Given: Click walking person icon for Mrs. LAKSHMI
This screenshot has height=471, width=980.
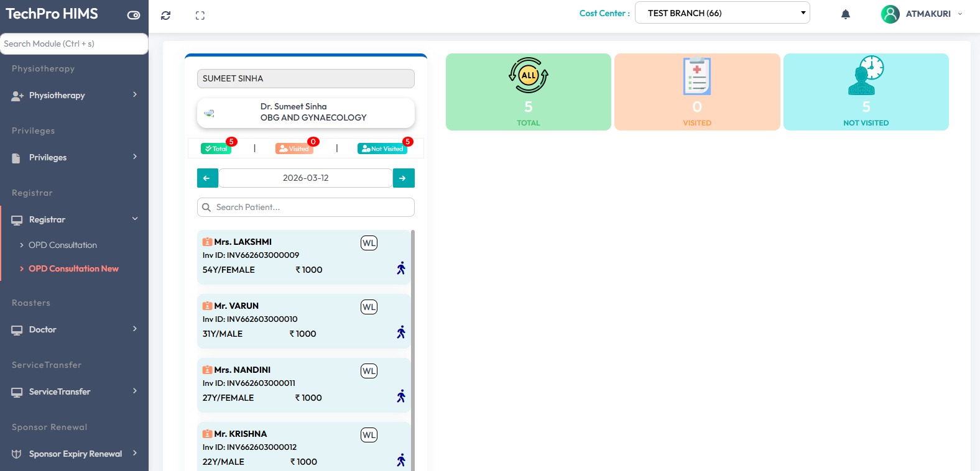Looking at the screenshot, I should [401, 268].
